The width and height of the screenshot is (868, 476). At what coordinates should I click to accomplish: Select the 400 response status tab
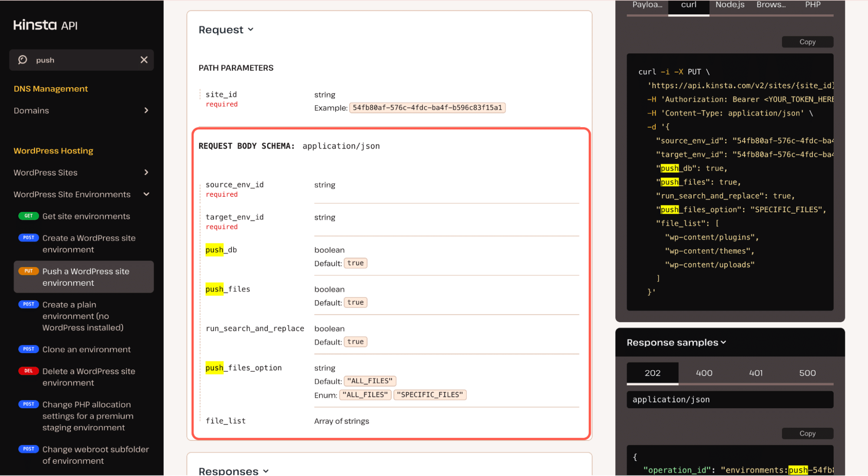point(704,373)
